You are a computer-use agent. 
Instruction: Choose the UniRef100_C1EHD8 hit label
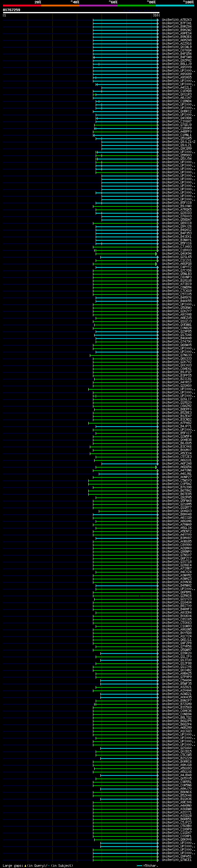point(176,91)
